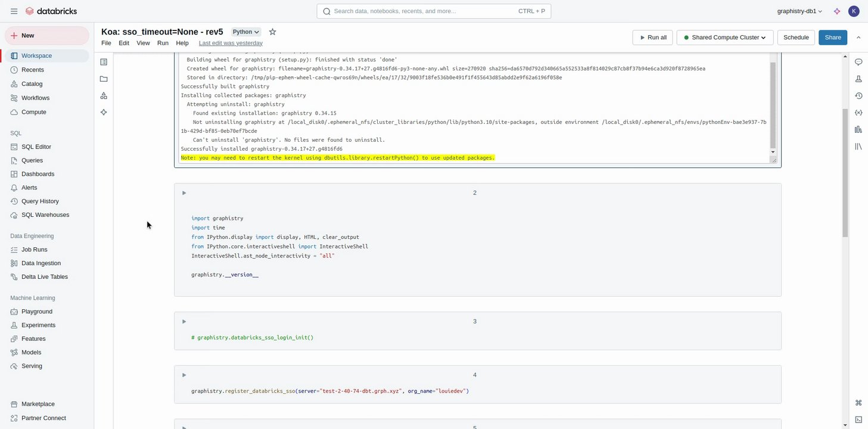Viewport: 868px width, 429px height.
Task: Open Shared Compute Cluster dropdown
Action: (725, 38)
